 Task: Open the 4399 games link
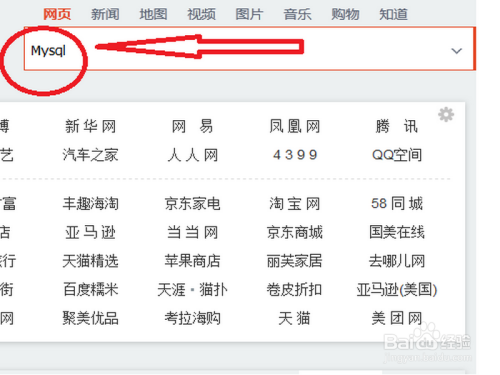[295, 155]
